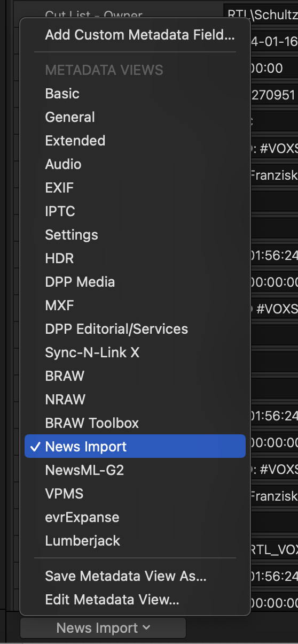Collapse the News Import dropdown button

click(103, 628)
